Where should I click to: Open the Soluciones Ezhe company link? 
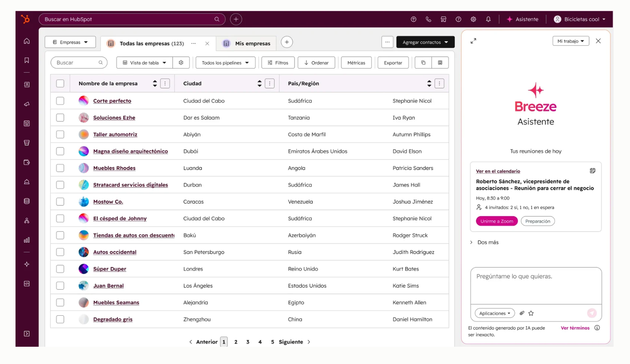click(x=114, y=118)
